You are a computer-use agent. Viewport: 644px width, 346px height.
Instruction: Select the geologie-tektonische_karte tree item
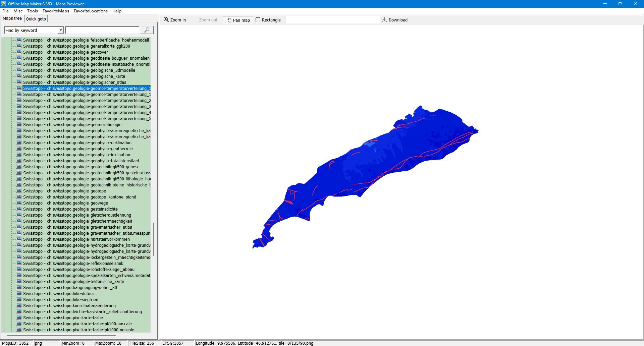pos(73,282)
